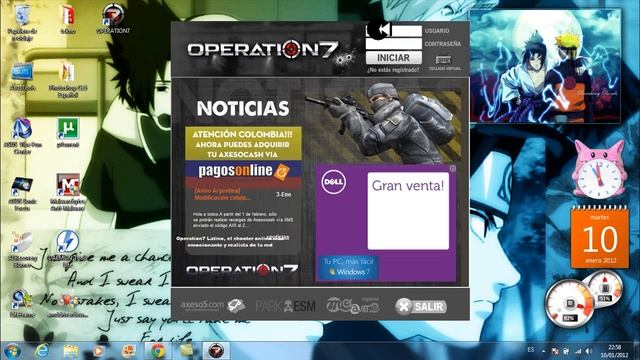Launch the ASUS Vibe Fun Center shortcut
Screen dimensions: 640x360
(22, 130)
